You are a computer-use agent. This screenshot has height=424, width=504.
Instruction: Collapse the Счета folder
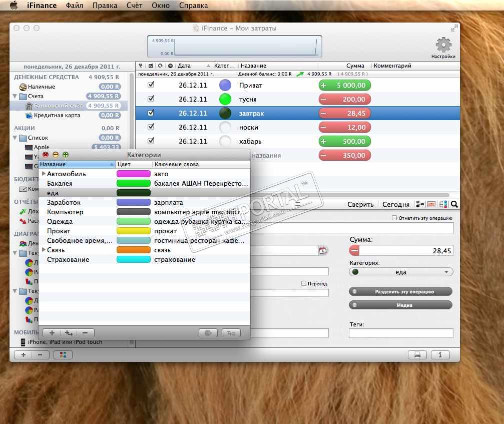pos(15,96)
